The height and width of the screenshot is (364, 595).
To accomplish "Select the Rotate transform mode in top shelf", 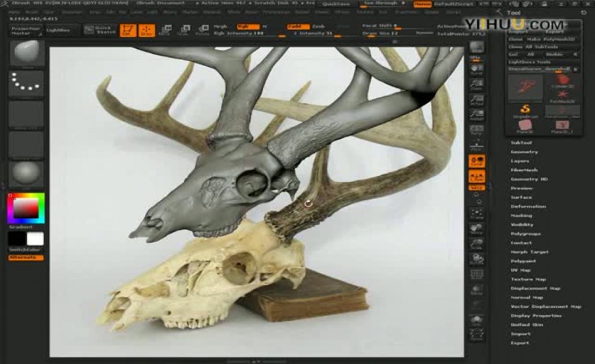I will (x=202, y=30).
